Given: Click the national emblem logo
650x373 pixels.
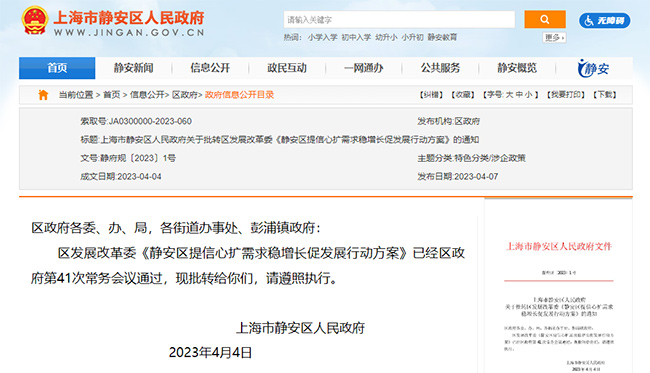Looking at the screenshot, I should coord(34,21).
